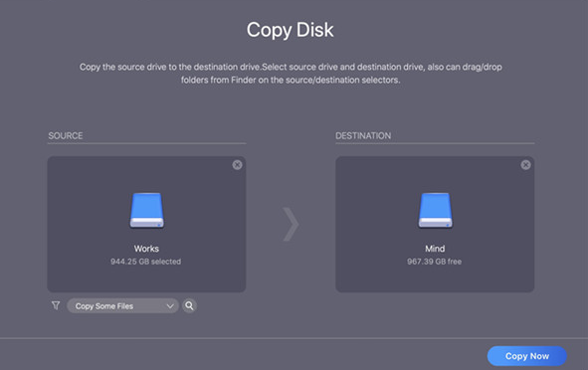
Task: Click inside the source drive selector panel
Action: 146,224
